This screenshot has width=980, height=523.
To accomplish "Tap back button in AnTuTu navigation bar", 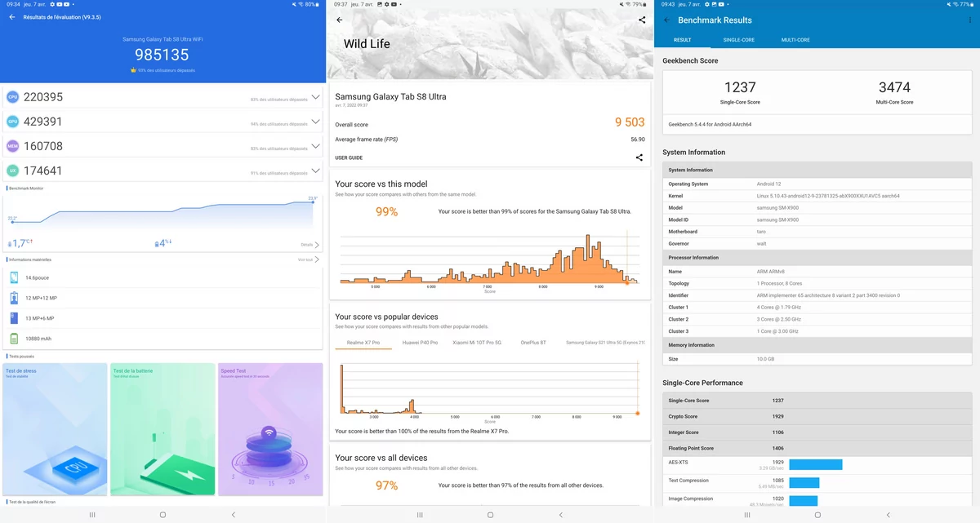I will click(x=234, y=515).
